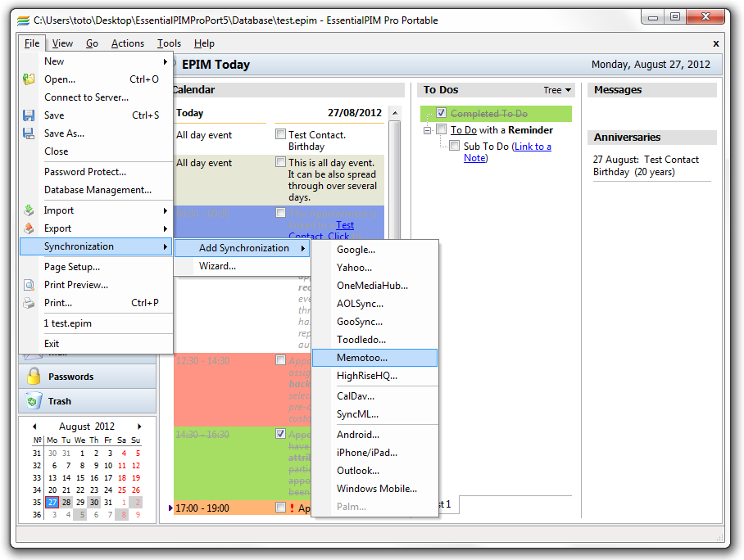The height and width of the screenshot is (560, 744).
Task: Click the red exclamation priority icon at 17:00
Action: pos(292,508)
